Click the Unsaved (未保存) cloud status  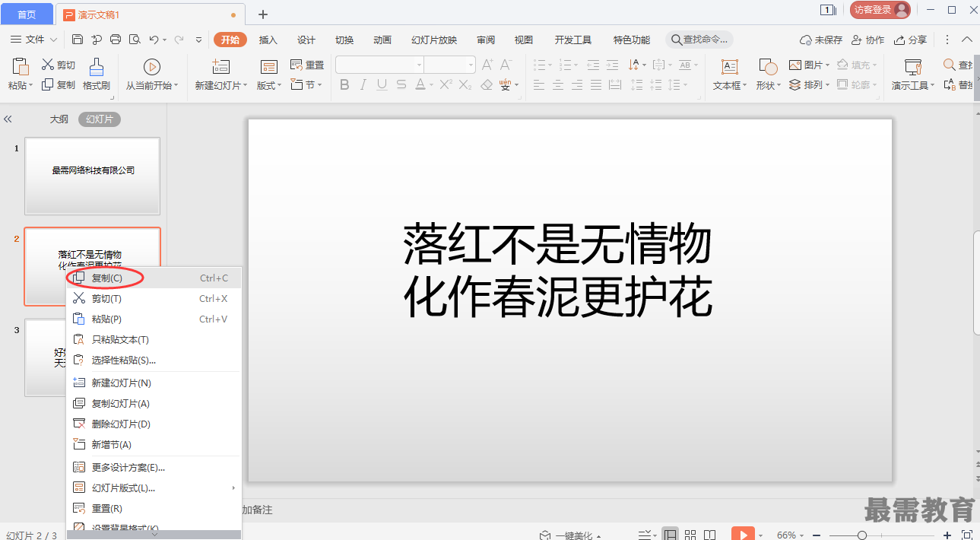[x=821, y=40]
